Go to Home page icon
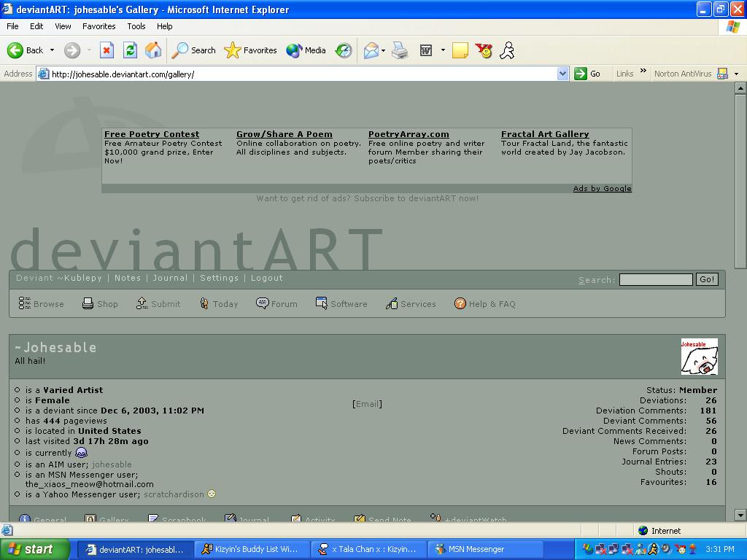This screenshot has width=747, height=560. click(x=153, y=50)
